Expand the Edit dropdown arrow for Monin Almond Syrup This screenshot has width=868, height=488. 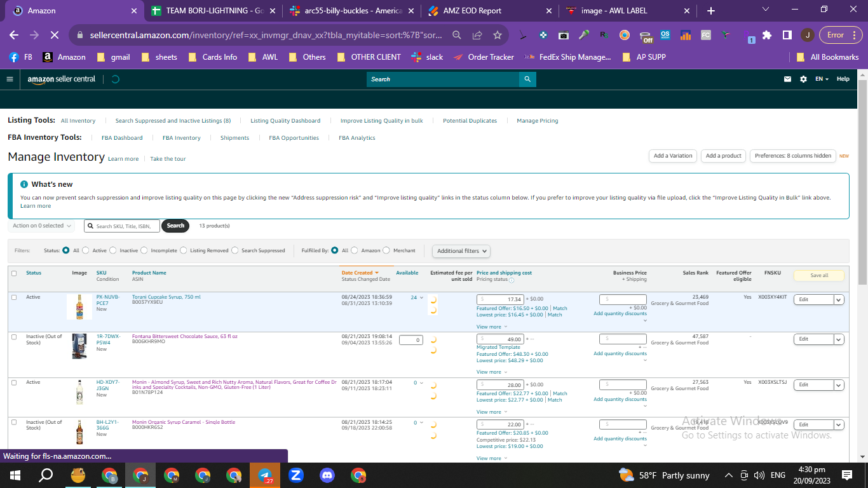point(839,385)
